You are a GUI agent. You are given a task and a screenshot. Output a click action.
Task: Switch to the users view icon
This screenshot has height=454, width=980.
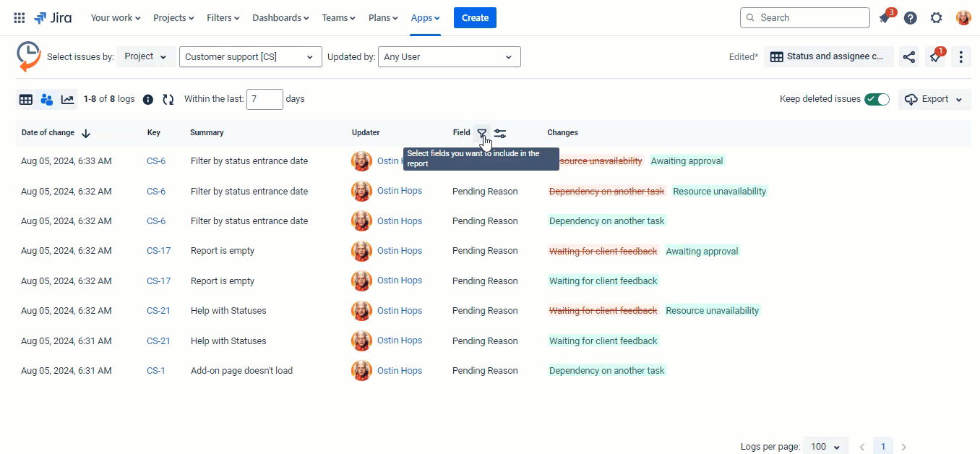(47, 100)
